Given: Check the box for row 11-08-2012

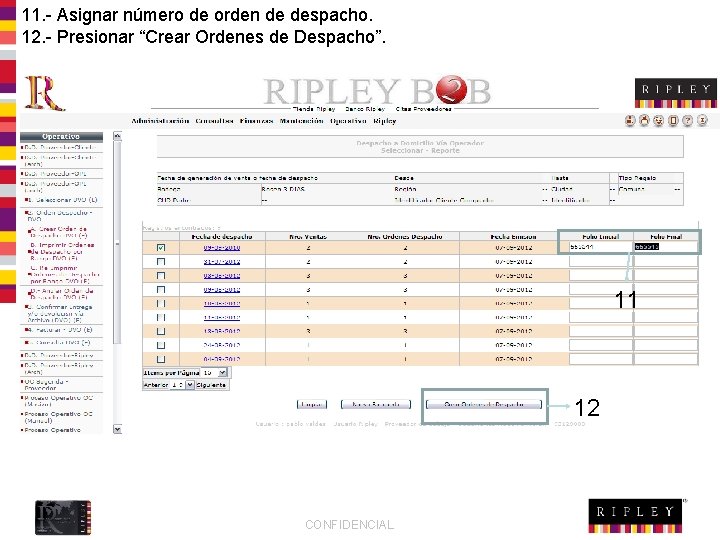Looking at the screenshot, I should [x=161, y=317].
